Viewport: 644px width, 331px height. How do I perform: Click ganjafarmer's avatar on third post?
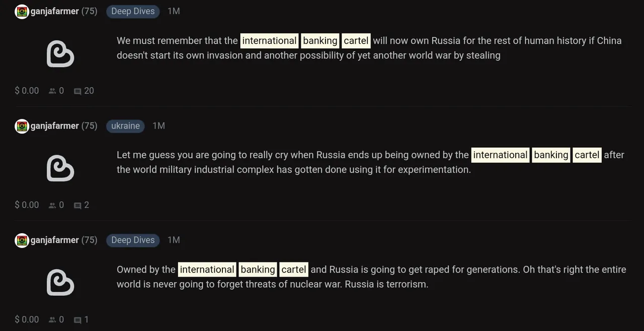[x=22, y=240]
